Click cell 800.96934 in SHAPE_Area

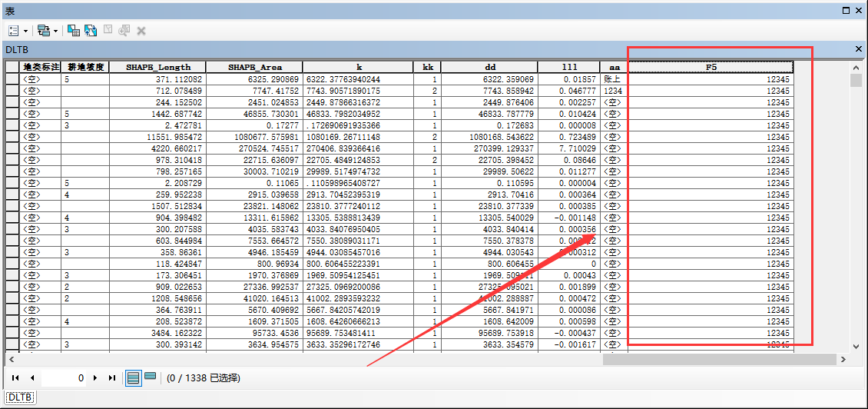(x=255, y=264)
